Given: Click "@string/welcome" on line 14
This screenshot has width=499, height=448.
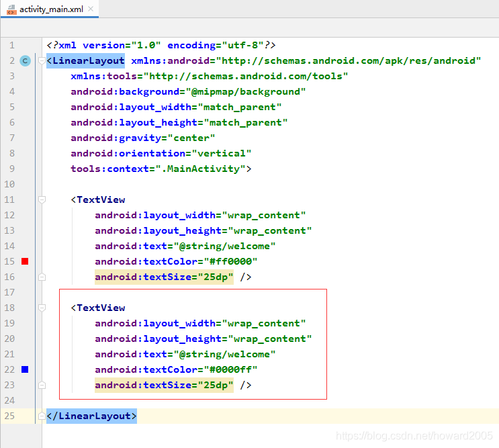Looking at the screenshot, I should coord(225,246).
